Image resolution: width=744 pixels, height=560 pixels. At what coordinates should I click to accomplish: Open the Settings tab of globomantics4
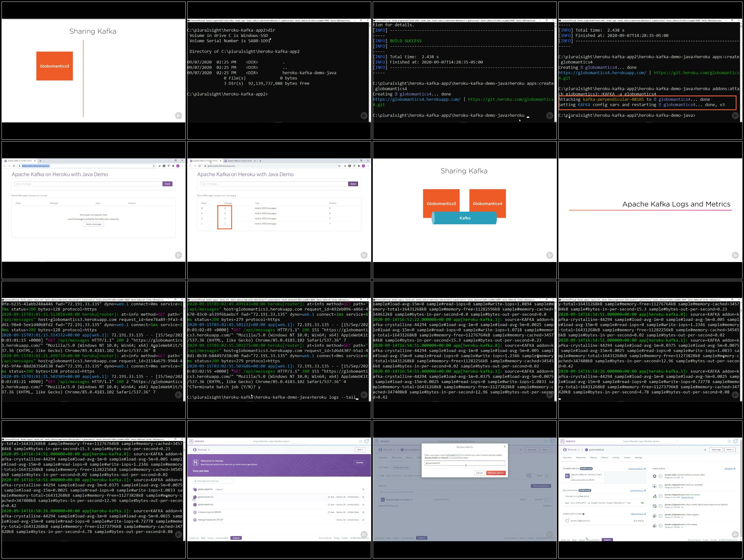coord(638,458)
